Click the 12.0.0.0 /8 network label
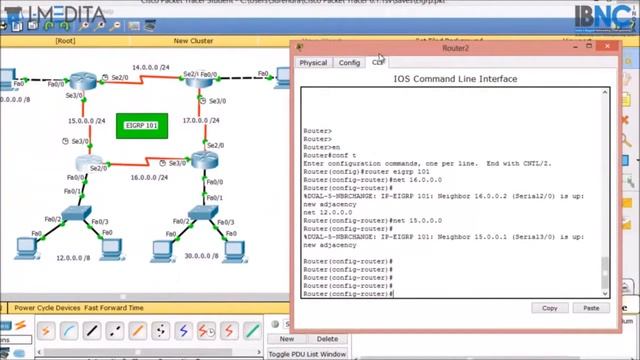The image size is (640, 360). [x=73, y=258]
